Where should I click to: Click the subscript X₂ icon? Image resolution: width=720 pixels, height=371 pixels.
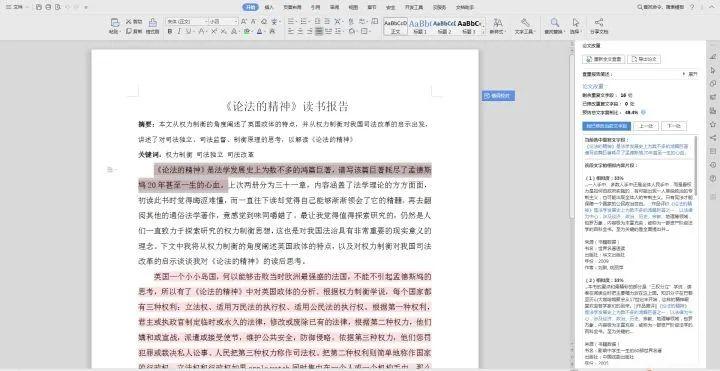tap(224, 31)
